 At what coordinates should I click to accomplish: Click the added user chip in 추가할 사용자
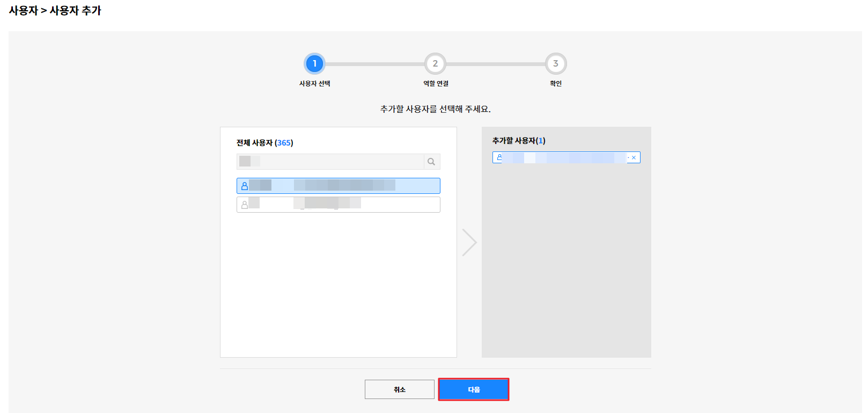click(563, 157)
